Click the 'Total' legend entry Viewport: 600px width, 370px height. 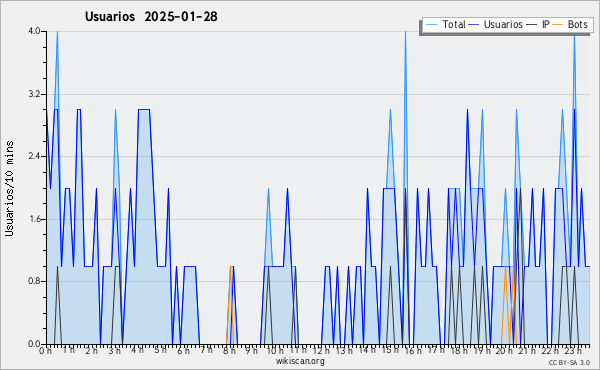[445, 24]
